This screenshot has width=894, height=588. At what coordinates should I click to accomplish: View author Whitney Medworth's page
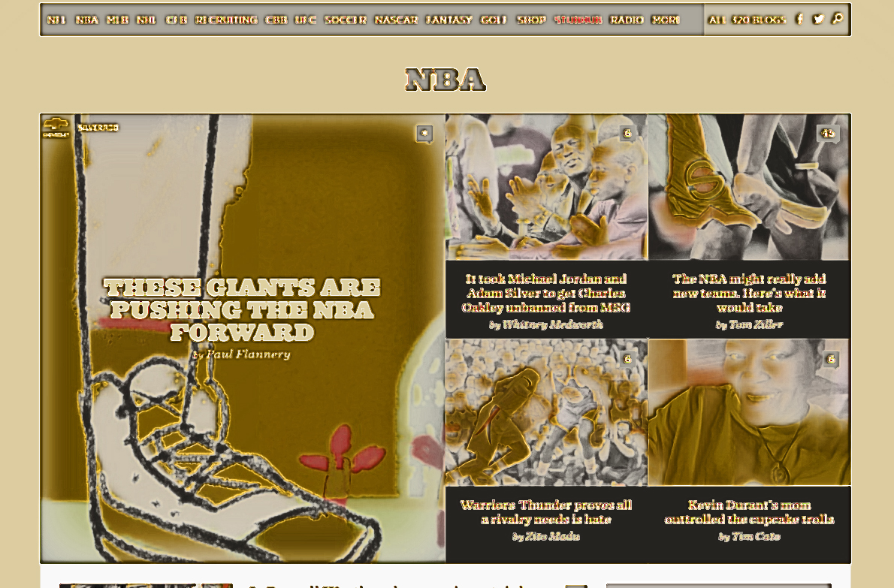pos(552,324)
